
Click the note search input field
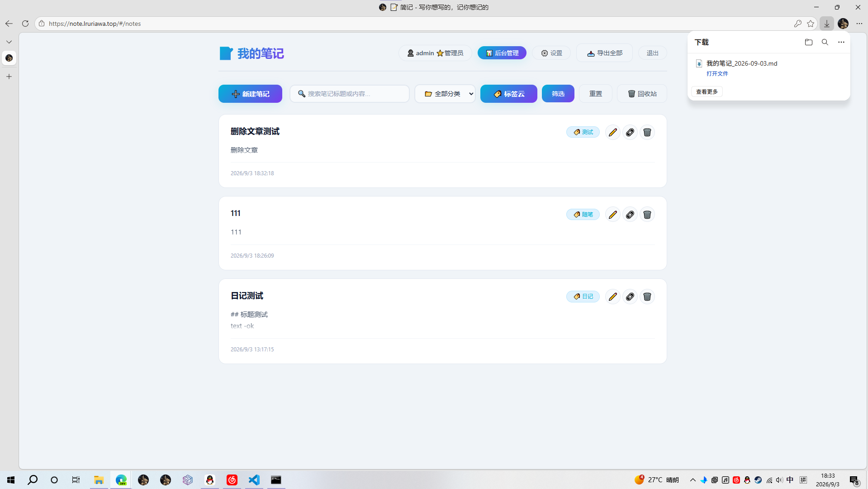coord(350,94)
